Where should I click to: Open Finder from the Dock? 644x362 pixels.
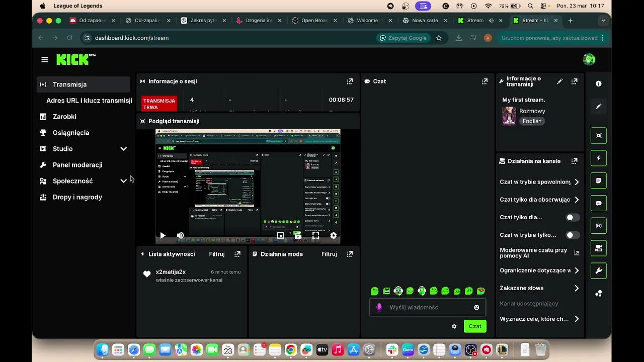click(102, 350)
